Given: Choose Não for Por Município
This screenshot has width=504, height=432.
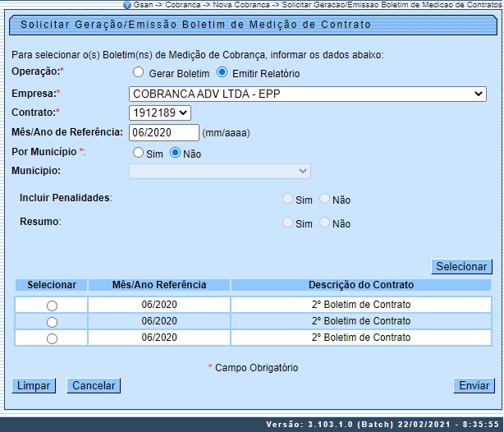Looking at the screenshot, I should 175,153.
